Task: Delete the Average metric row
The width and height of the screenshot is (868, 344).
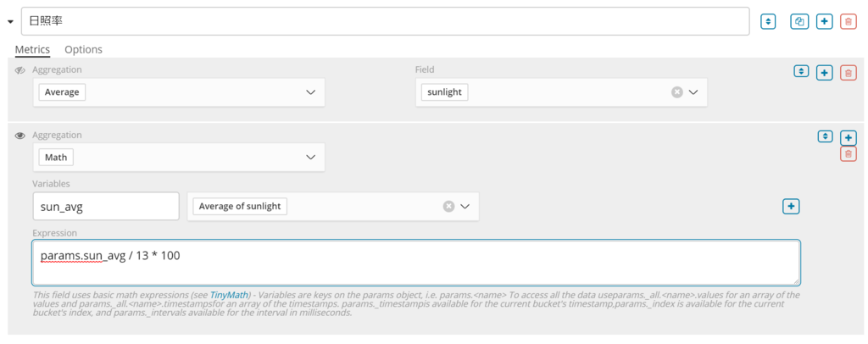Action: [848, 73]
